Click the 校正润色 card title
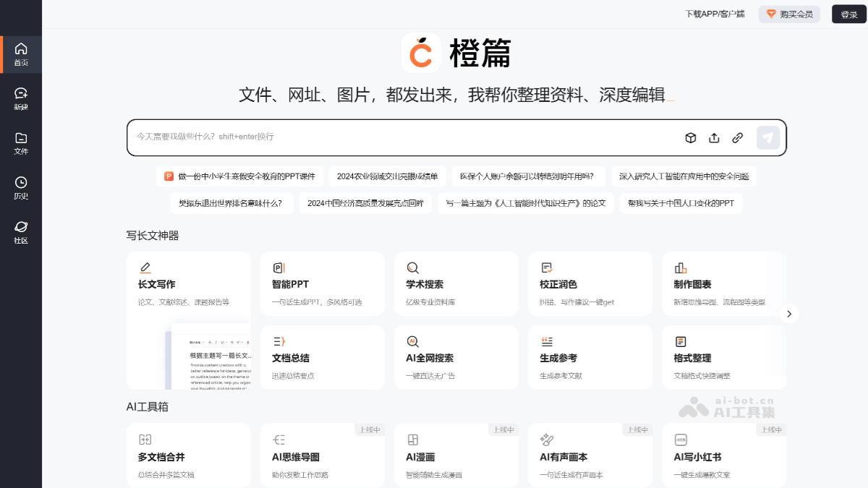Screen dimensions: 868x488 558,285
